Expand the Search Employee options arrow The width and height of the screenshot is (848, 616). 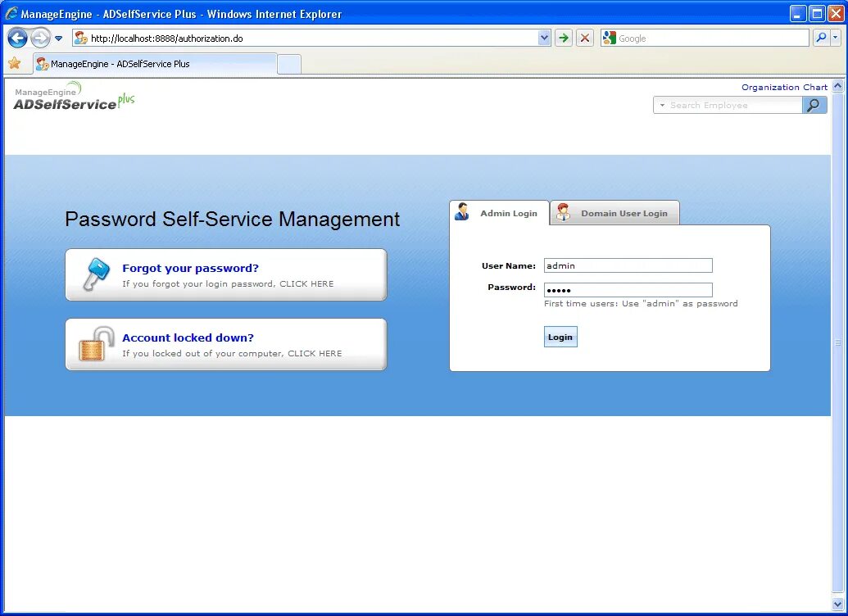pos(662,105)
